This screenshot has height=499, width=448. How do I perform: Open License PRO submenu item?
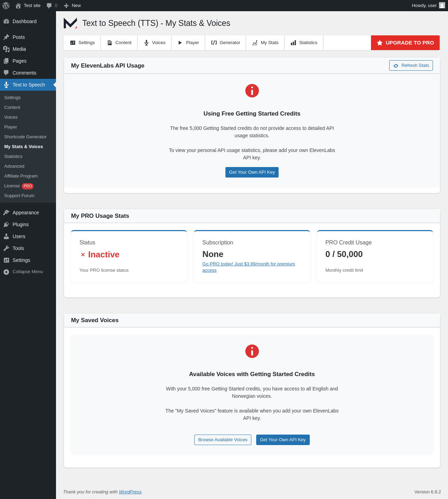point(28,186)
